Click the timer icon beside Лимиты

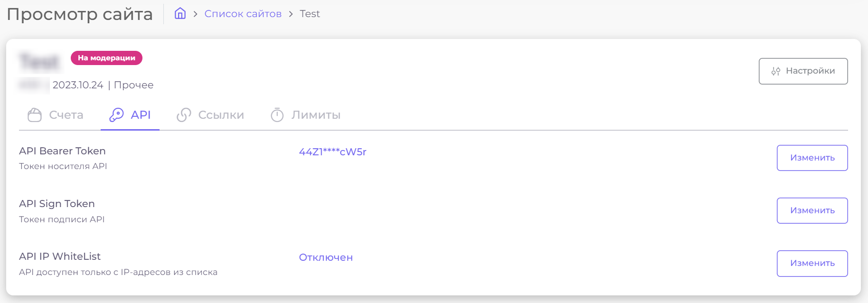coord(277,115)
